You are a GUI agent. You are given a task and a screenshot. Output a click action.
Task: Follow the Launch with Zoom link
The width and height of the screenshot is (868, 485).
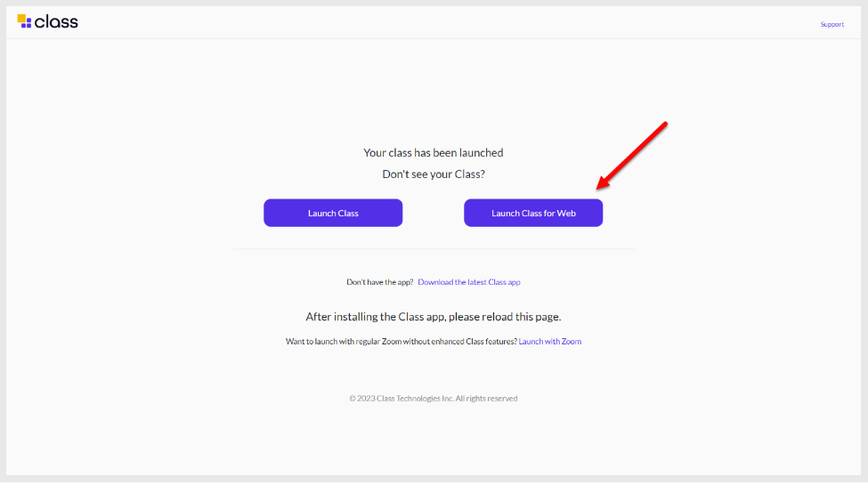pos(549,342)
